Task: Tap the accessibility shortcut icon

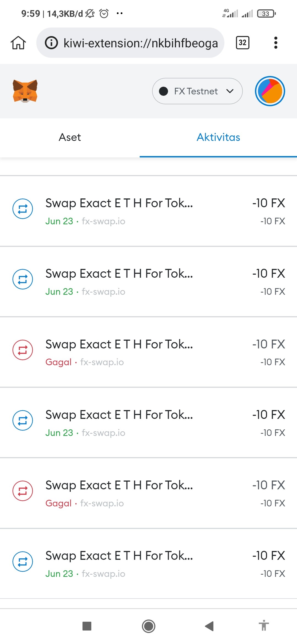Action: [264, 626]
